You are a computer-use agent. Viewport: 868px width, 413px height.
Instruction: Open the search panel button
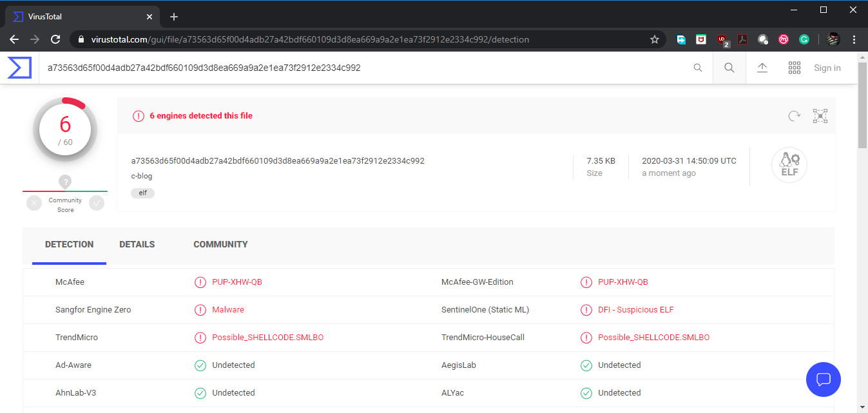click(729, 68)
